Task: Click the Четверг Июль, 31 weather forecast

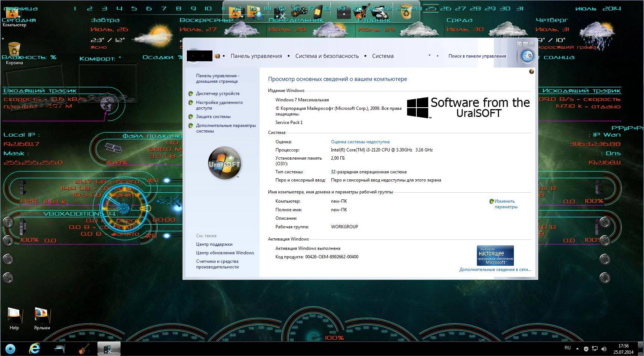Action: coord(575,34)
